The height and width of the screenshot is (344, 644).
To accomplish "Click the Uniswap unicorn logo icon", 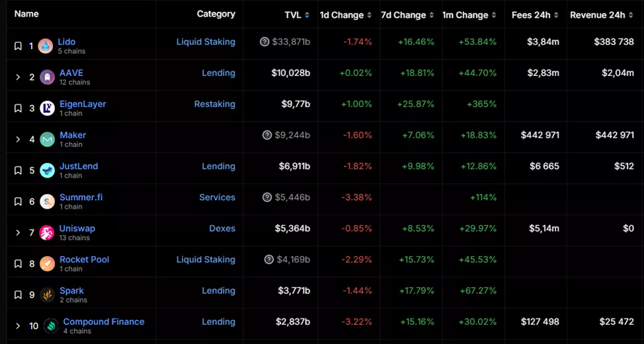I will (x=47, y=232).
